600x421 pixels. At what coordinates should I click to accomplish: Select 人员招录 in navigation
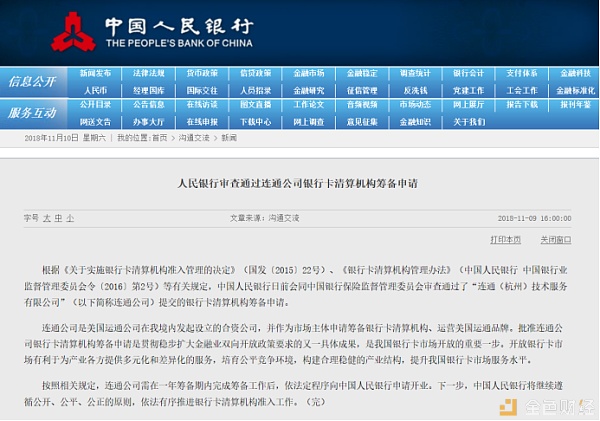(255, 91)
